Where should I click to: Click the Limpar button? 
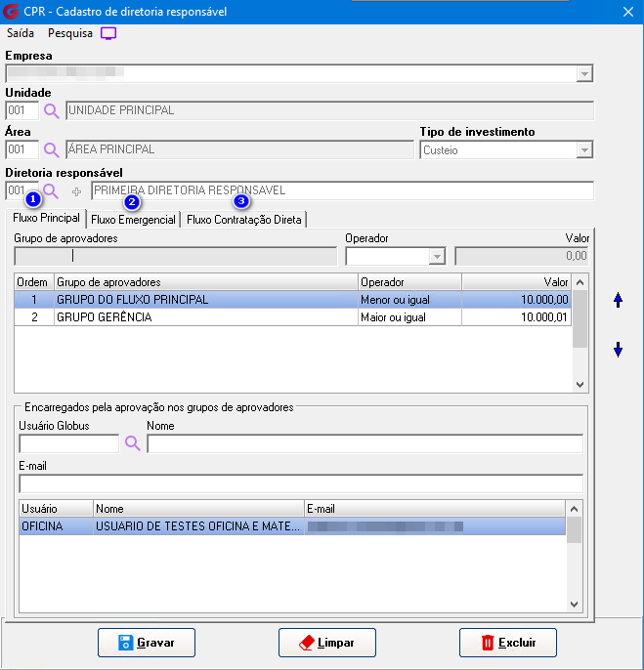coord(327,643)
